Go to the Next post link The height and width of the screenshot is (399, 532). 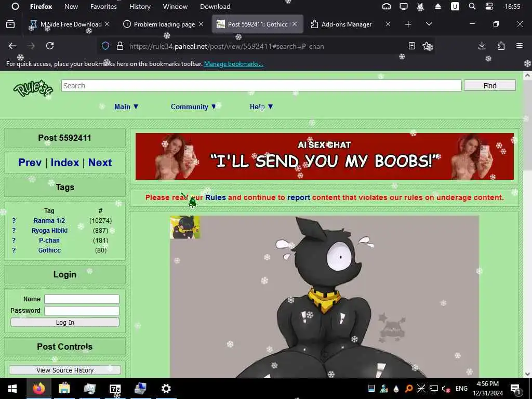tap(100, 163)
